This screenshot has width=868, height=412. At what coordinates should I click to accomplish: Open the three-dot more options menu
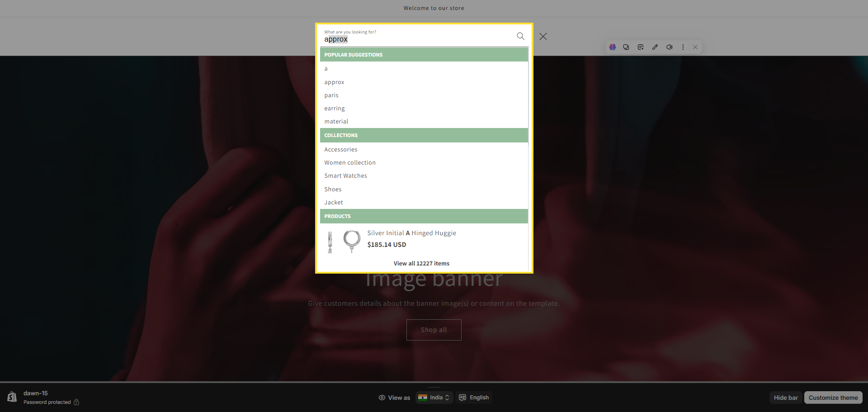[x=683, y=47]
